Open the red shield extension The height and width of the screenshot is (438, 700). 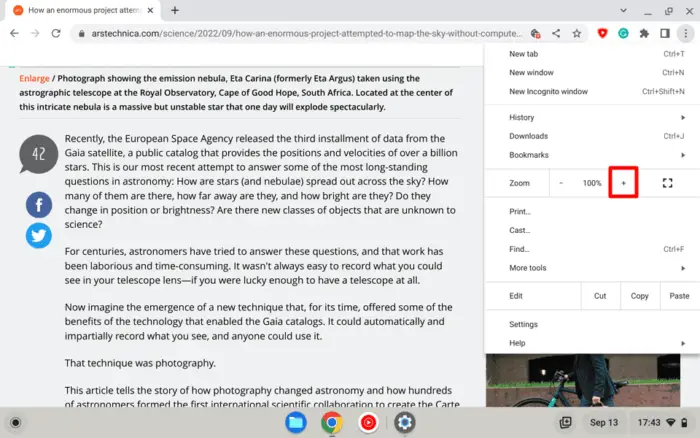pyautogui.click(x=602, y=33)
